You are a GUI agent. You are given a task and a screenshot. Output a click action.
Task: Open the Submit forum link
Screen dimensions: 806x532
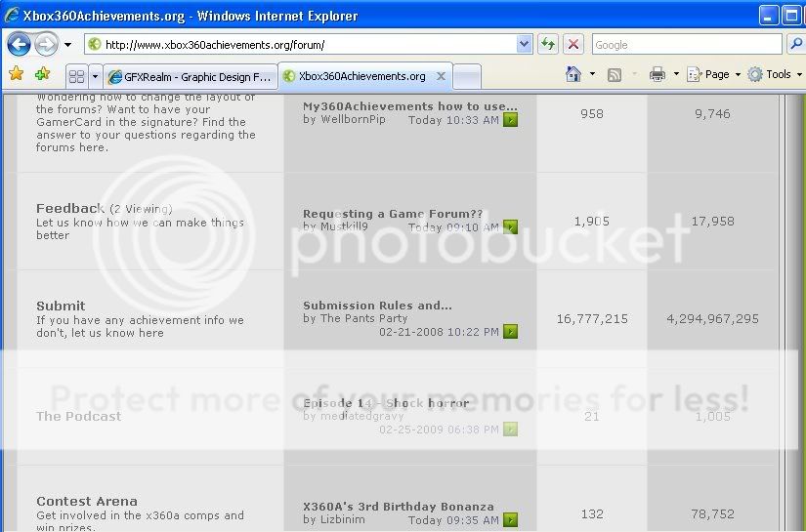pos(61,306)
